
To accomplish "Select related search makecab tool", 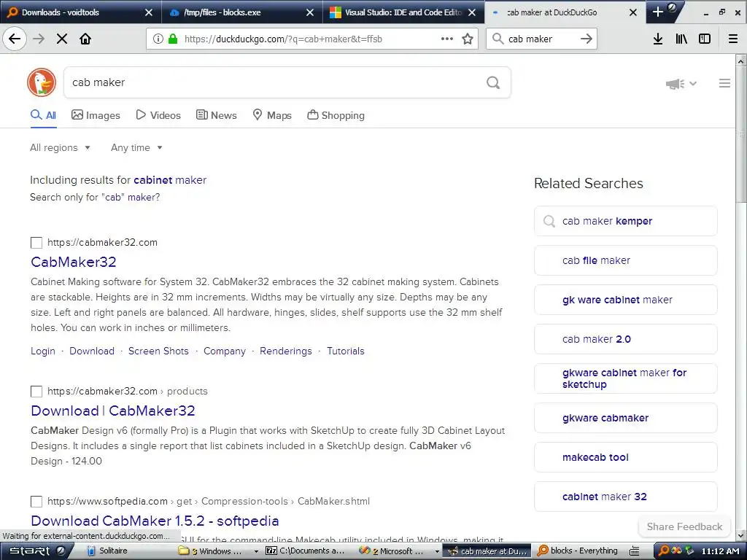I will (625, 457).
